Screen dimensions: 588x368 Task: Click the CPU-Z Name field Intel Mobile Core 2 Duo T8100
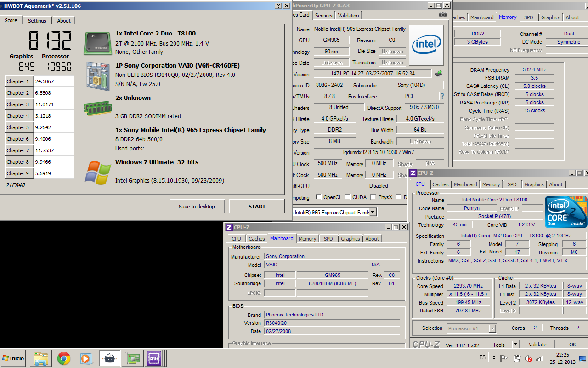494,200
